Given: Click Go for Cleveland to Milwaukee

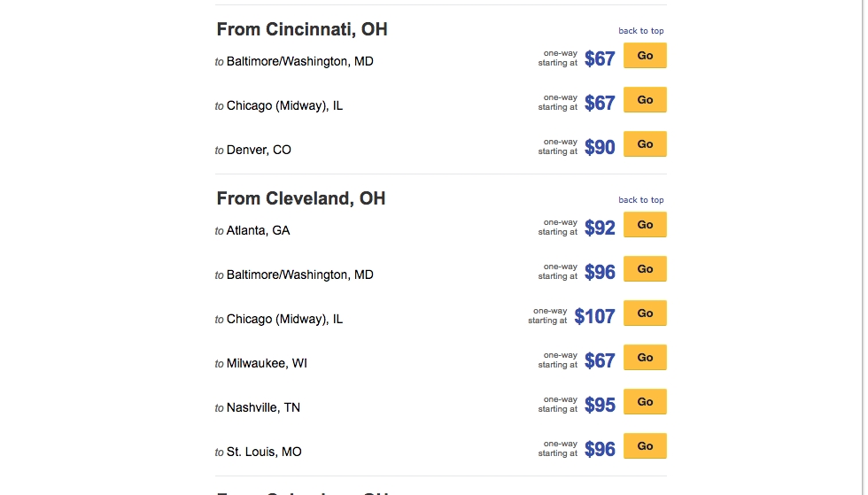Looking at the screenshot, I should pyautogui.click(x=645, y=358).
